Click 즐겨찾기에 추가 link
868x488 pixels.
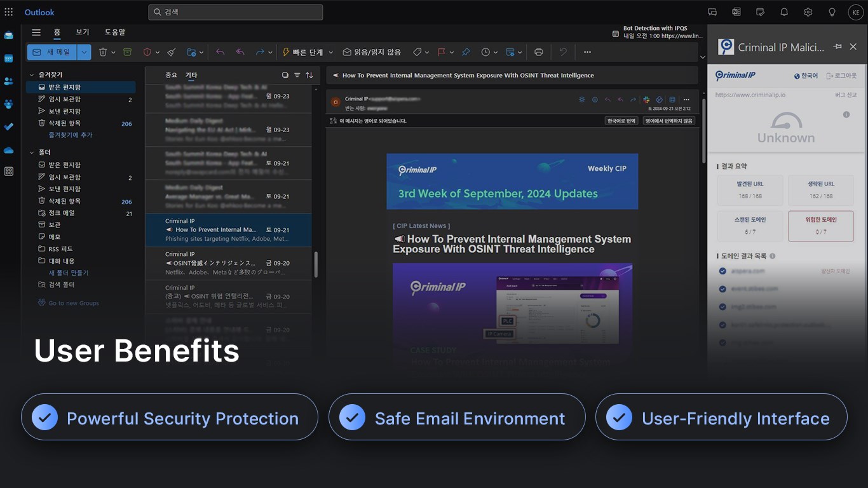(x=71, y=135)
